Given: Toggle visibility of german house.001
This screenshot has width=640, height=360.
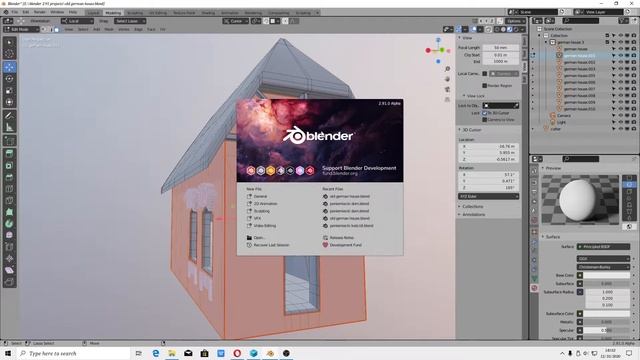Looking at the screenshot, I should pos(621,56).
